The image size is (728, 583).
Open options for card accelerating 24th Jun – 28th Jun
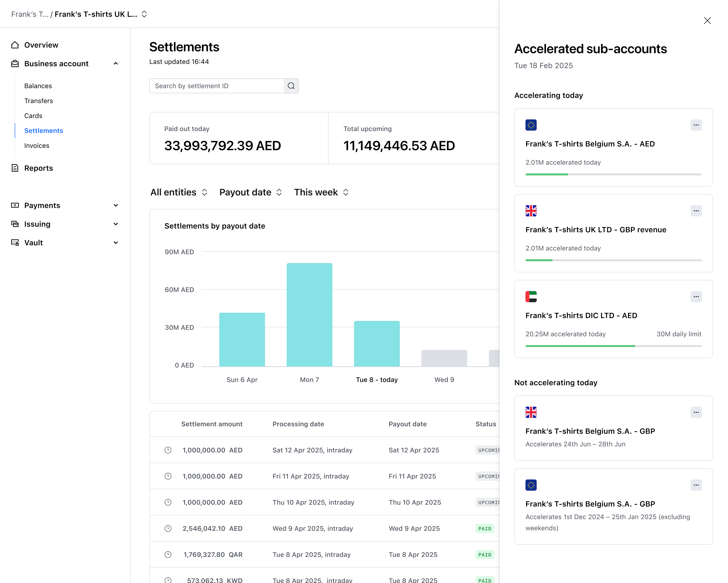(696, 412)
